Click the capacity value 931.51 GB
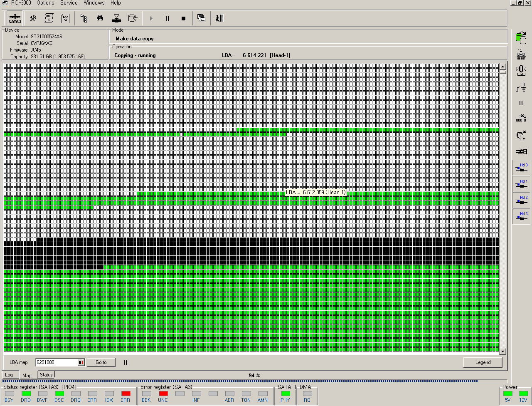This screenshot has height=406, width=532. coord(58,57)
